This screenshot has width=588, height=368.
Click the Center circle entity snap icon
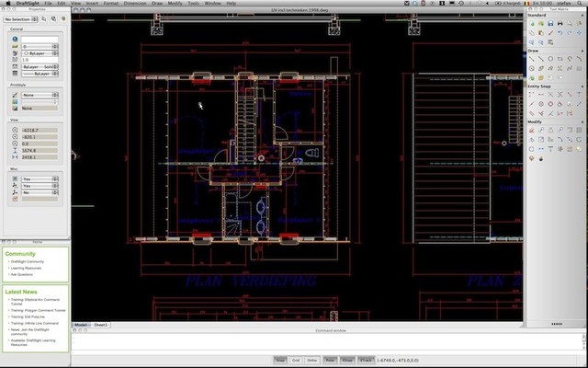[x=541, y=104]
